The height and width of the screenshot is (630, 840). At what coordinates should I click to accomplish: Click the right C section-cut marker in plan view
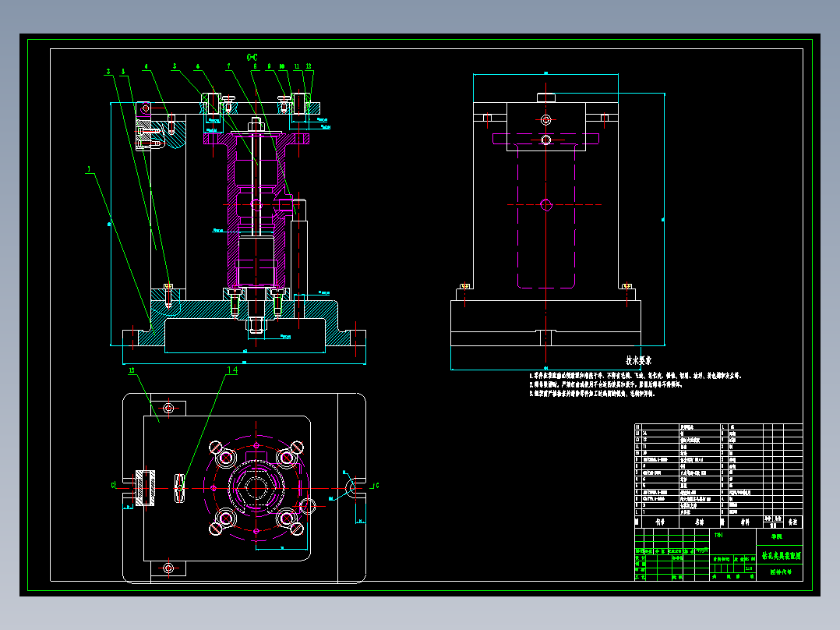point(376,485)
